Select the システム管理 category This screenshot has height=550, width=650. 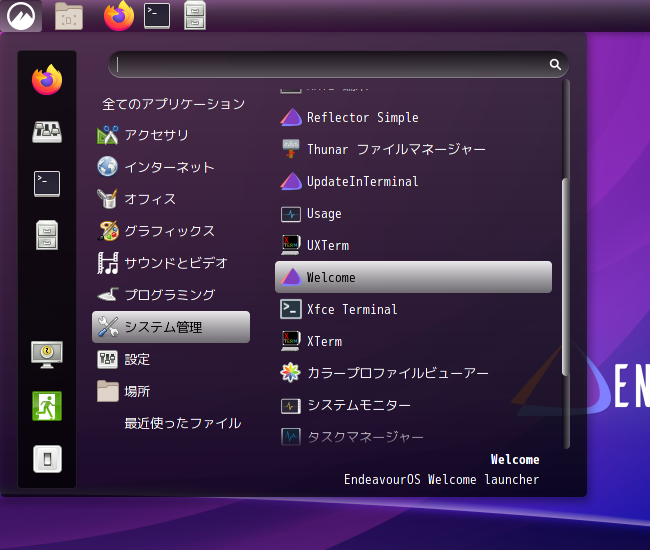[x=171, y=327]
